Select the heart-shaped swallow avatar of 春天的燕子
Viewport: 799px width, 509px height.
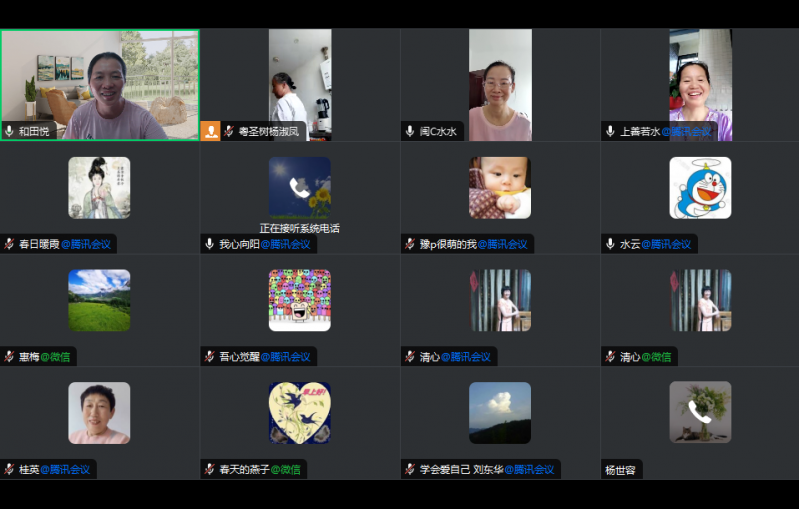(x=300, y=412)
